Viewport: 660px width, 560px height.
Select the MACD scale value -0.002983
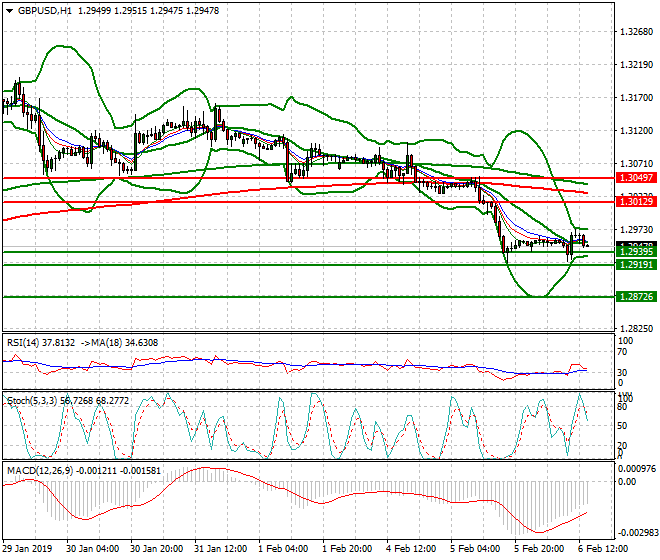pos(638,533)
